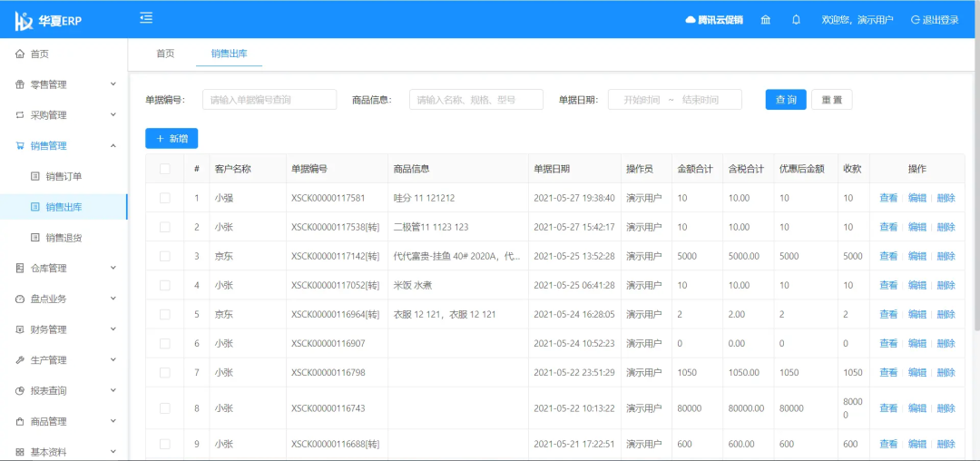
Task: Check the row checkbox for XSCK00000117052
Action: point(164,286)
